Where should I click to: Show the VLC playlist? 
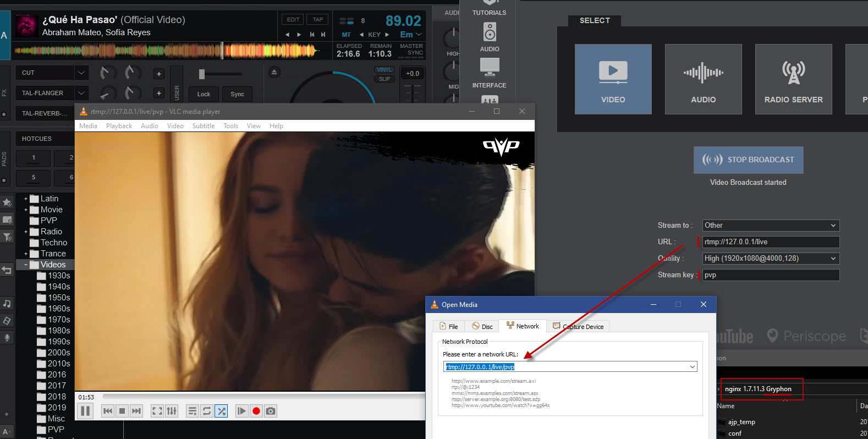point(192,411)
